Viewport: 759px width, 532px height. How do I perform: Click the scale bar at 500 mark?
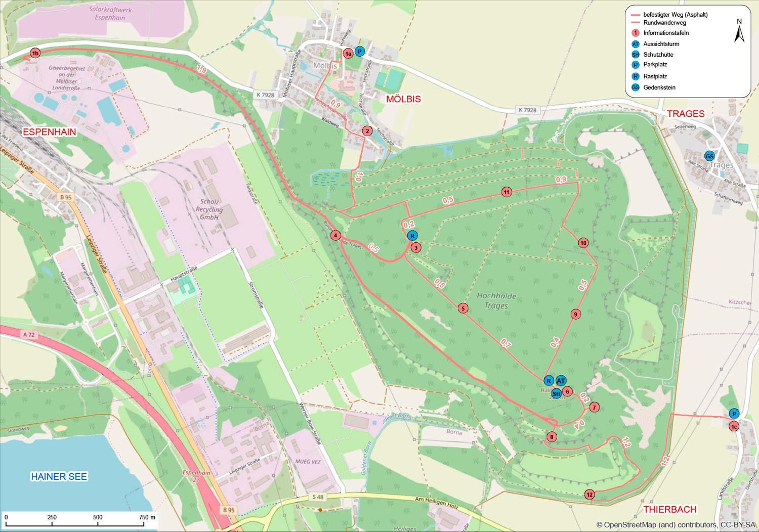(x=98, y=517)
